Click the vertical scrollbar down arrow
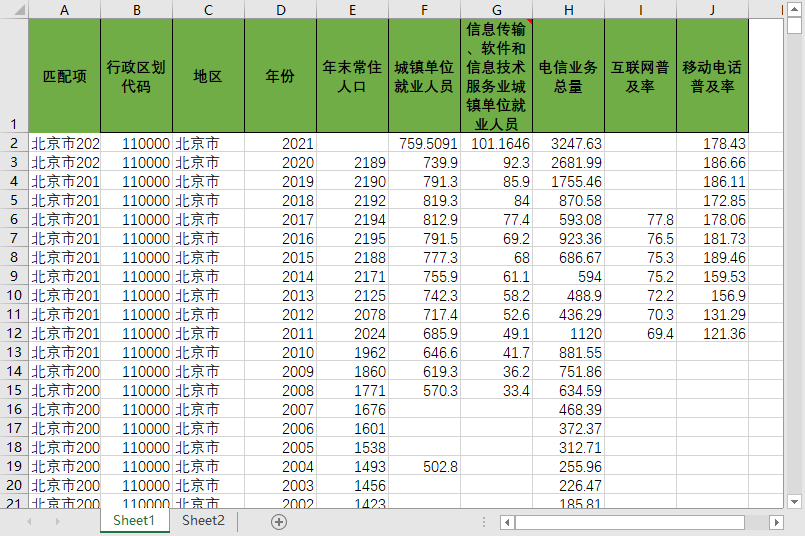Screen dimensions: 805x536 click(794, 502)
